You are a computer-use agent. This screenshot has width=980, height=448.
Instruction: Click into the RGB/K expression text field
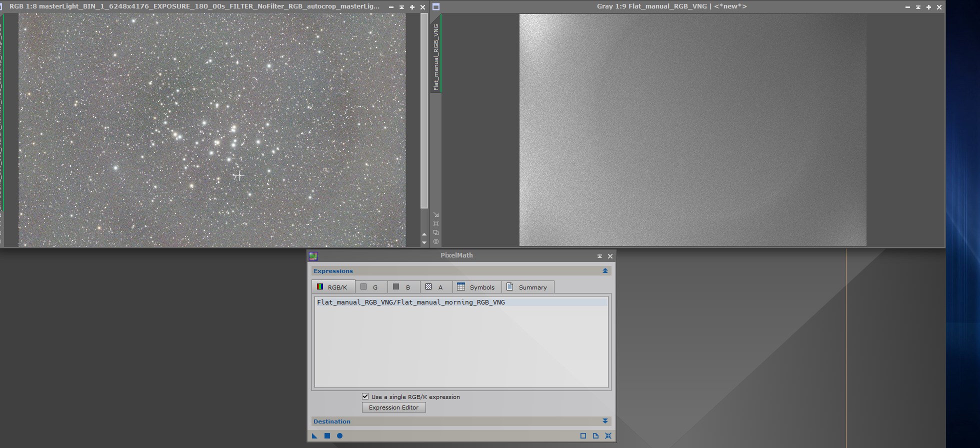click(461, 341)
